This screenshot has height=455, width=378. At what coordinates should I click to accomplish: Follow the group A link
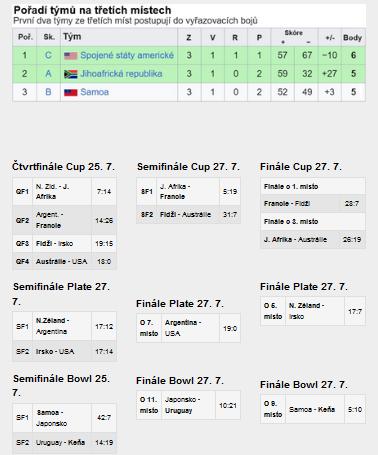[48, 74]
